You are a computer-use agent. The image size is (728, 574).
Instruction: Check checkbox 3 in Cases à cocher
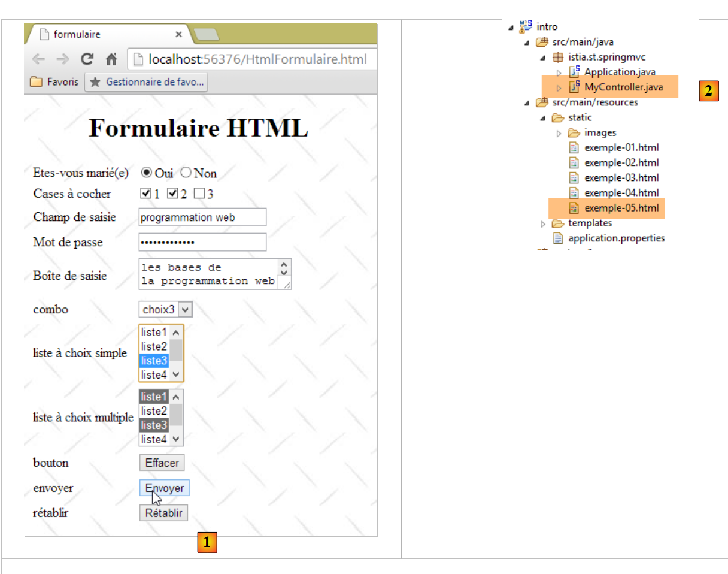pyautogui.click(x=200, y=194)
